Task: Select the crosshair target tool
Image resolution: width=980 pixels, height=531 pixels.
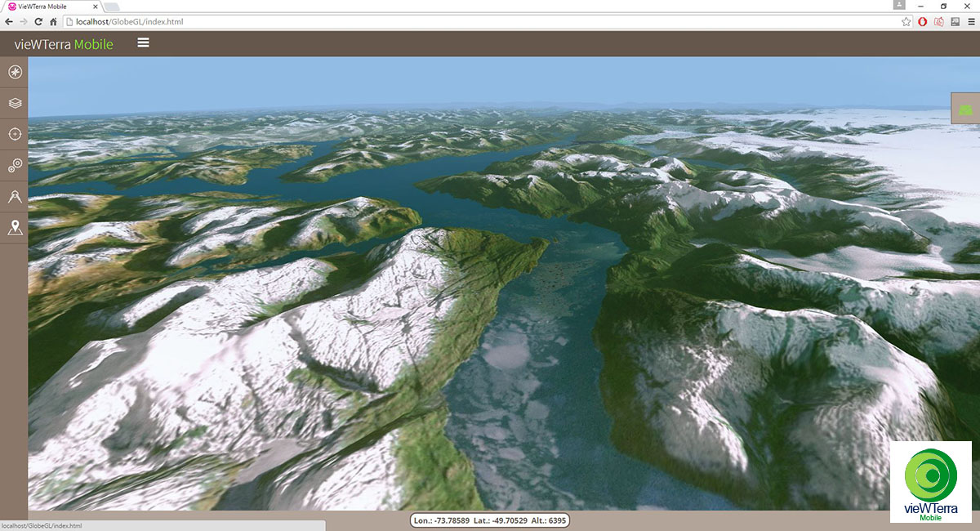Action: pos(14,135)
